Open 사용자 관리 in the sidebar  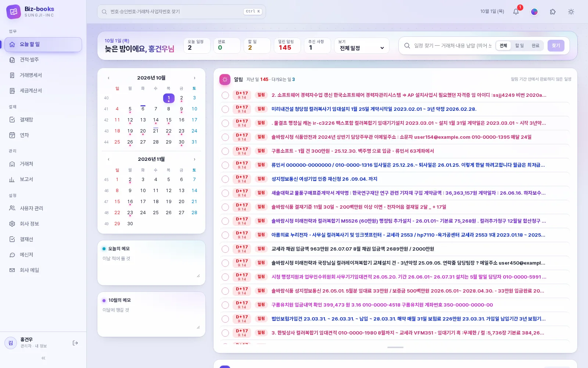pos(43,208)
